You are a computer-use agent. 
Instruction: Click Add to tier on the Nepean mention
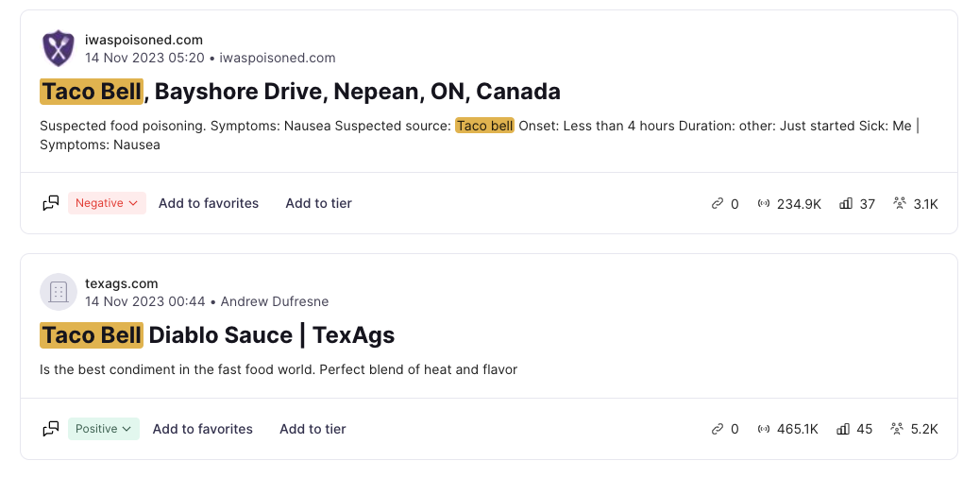click(319, 203)
